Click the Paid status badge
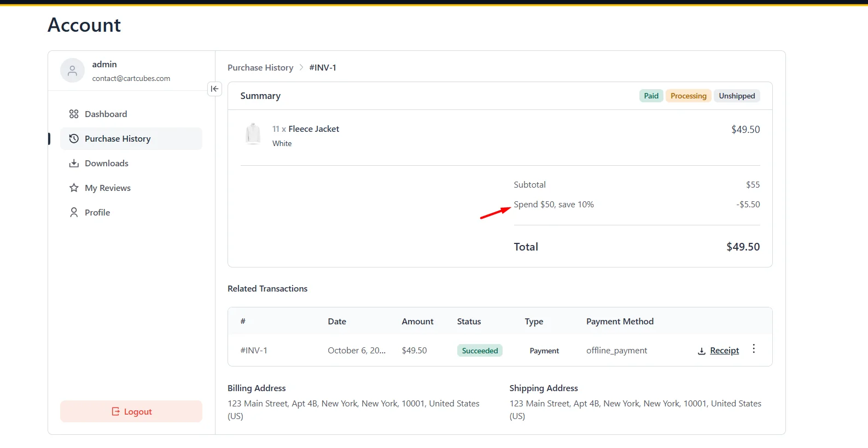Screen dimensions: 868x448 tap(651, 96)
